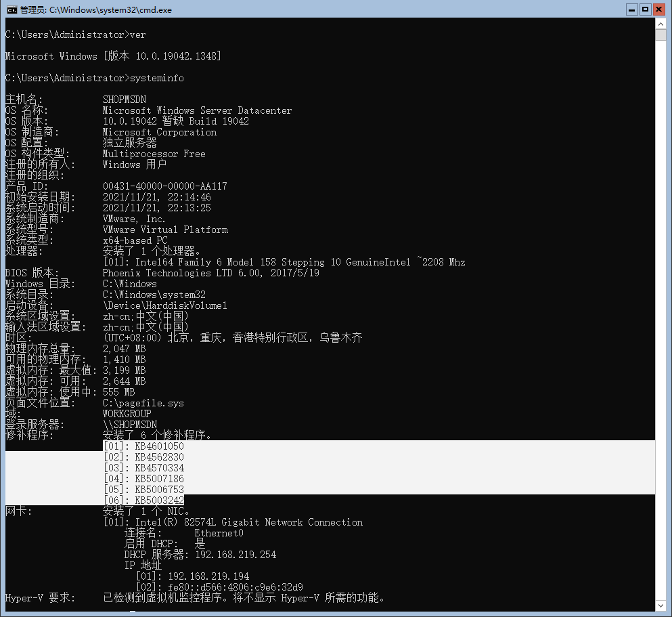Viewport: 672px width, 617px height.
Task: Click 'Multiprocessor Free' build type value
Action: click(154, 154)
